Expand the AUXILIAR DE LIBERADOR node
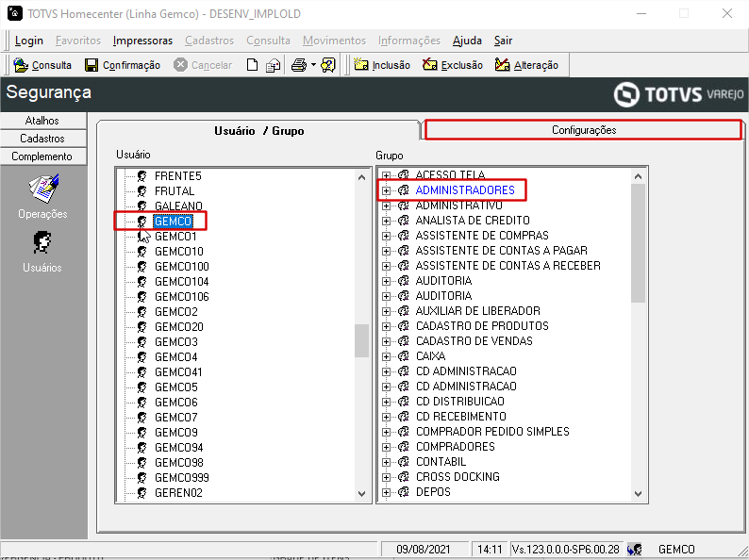Screen dimensions: 749x560 coord(386,311)
